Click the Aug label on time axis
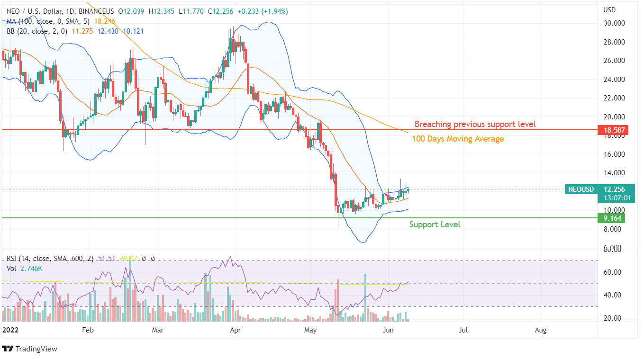Viewport: 644px width, 359px height. [540, 330]
